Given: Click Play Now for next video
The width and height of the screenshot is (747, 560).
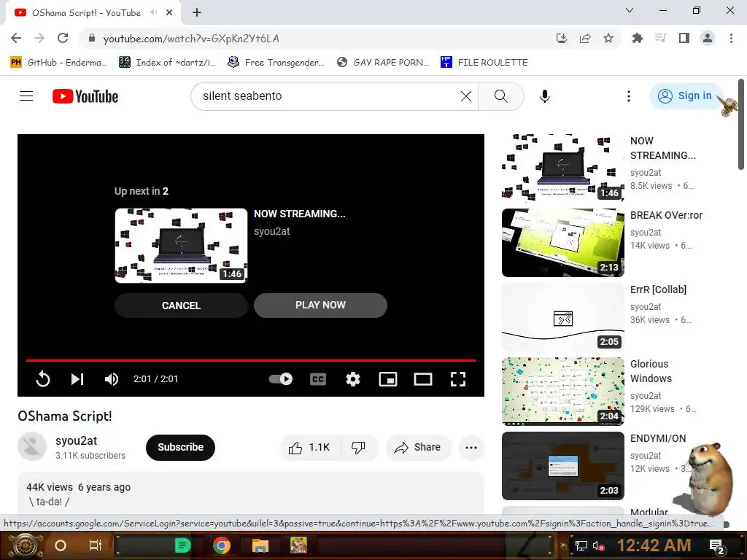Looking at the screenshot, I should [x=320, y=306].
